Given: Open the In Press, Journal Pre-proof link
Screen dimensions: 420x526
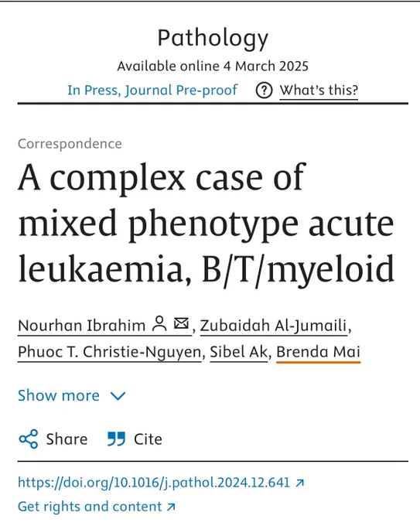Looking at the screenshot, I should click(x=152, y=91).
